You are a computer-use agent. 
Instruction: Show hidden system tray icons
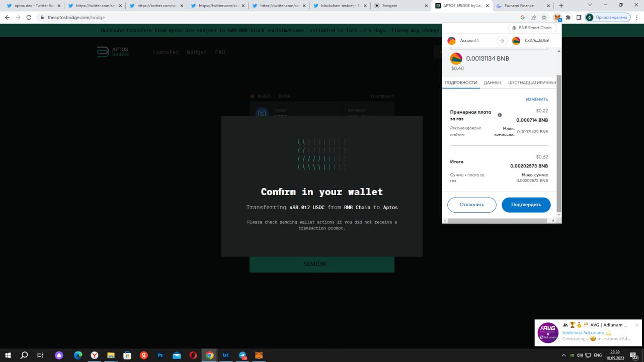565,355
